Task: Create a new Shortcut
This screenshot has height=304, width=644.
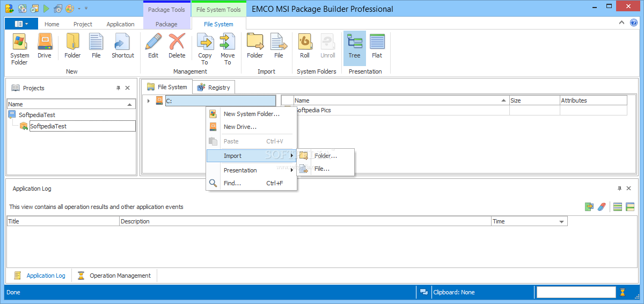Action: tap(123, 46)
